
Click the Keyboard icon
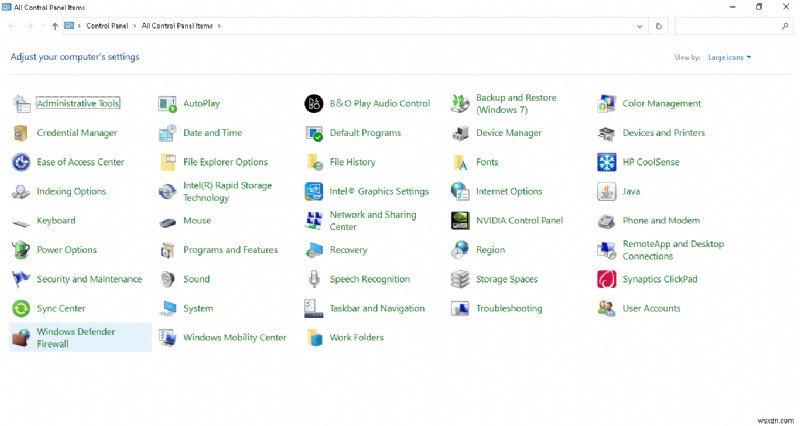[x=21, y=223]
